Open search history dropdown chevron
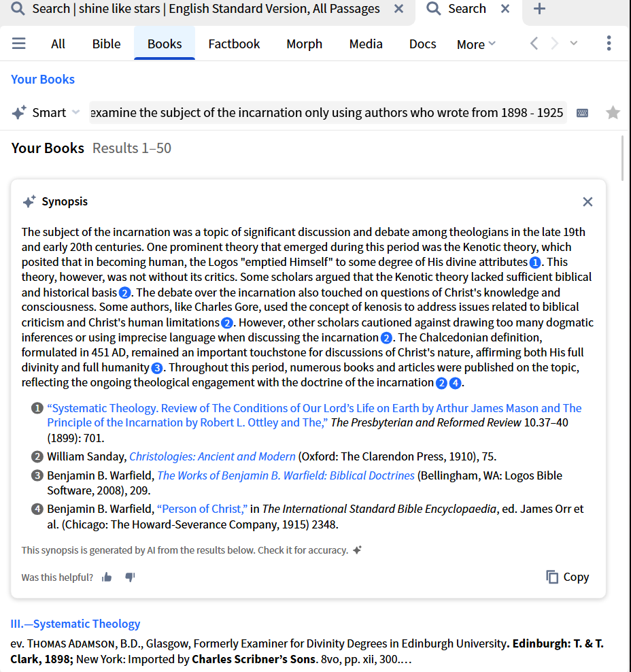The height and width of the screenshot is (672, 631). pyautogui.click(x=574, y=43)
